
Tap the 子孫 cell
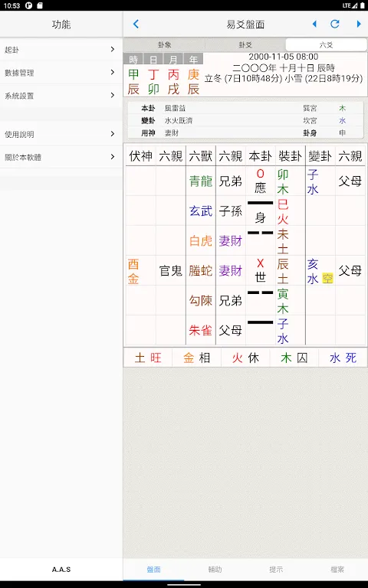point(230,211)
